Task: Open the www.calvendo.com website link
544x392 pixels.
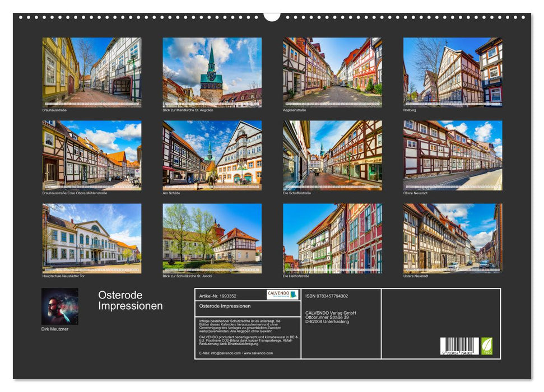Action: point(258,353)
